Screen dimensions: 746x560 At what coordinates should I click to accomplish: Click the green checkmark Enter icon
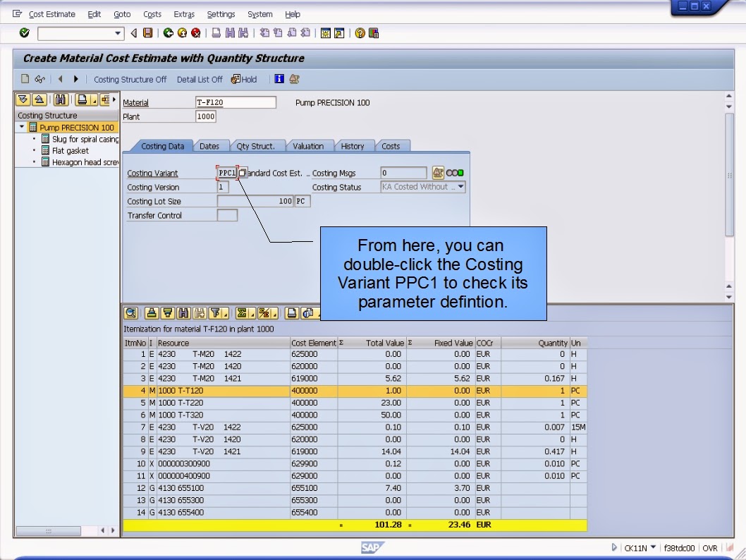click(x=23, y=32)
